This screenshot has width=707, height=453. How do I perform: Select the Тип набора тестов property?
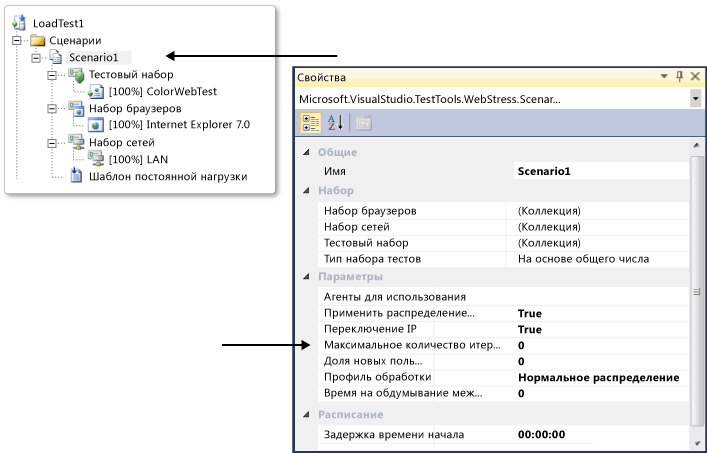coord(372,259)
